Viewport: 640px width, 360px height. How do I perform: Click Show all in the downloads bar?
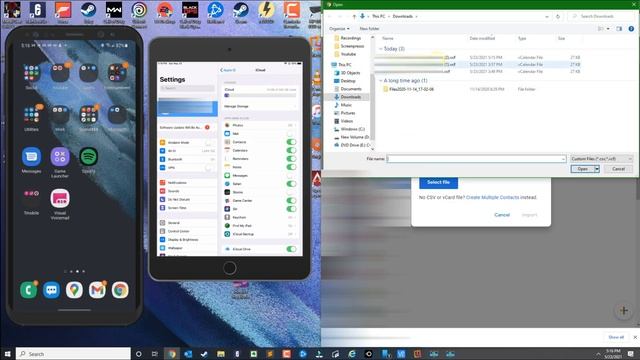(616, 337)
